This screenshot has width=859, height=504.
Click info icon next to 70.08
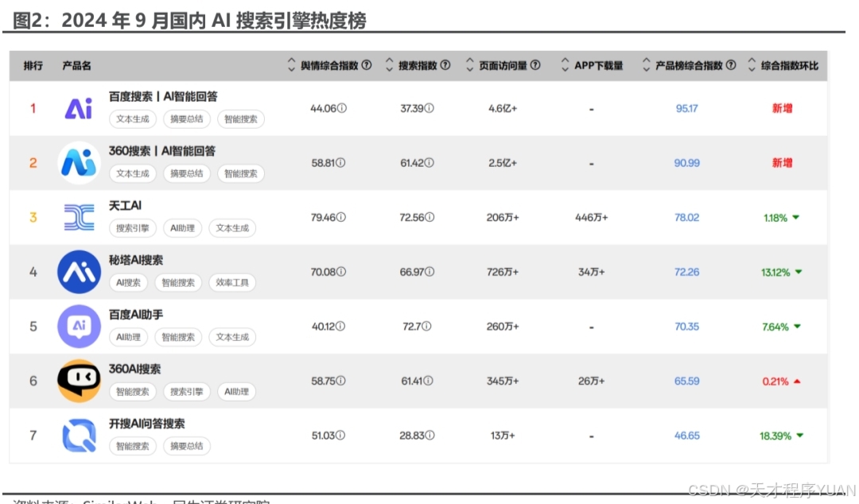tap(341, 272)
